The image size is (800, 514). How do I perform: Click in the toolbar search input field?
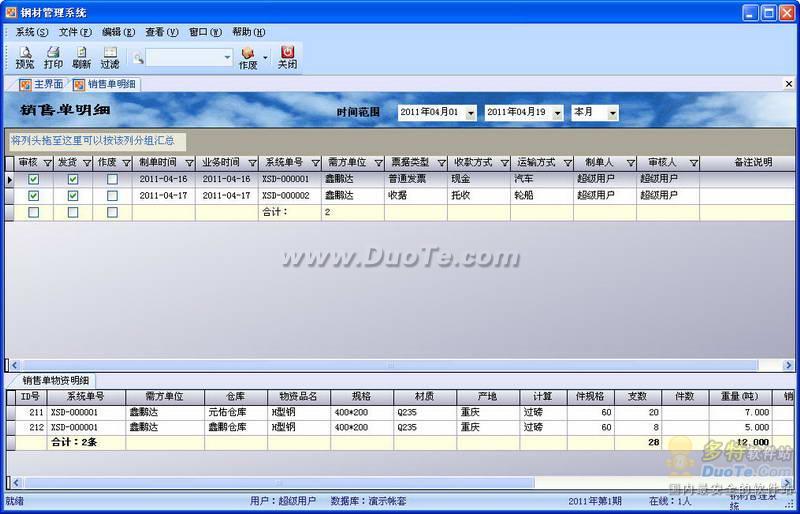[x=184, y=58]
